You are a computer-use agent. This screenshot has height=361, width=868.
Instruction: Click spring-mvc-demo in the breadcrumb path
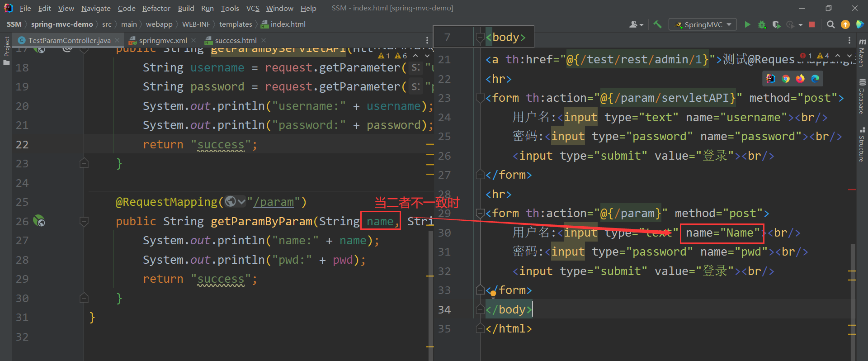pyautogui.click(x=62, y=24)
